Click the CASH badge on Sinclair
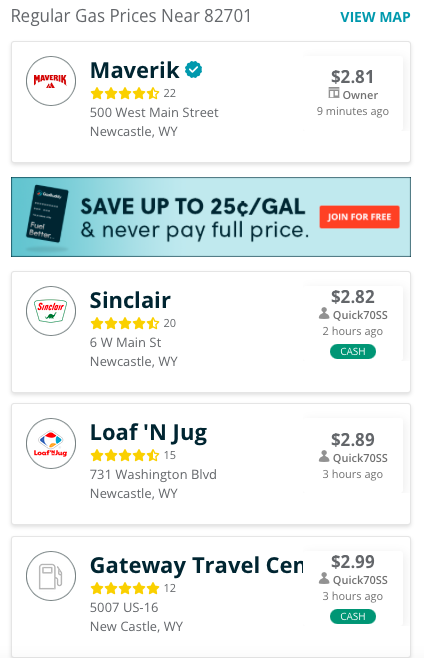 point(353,352)
